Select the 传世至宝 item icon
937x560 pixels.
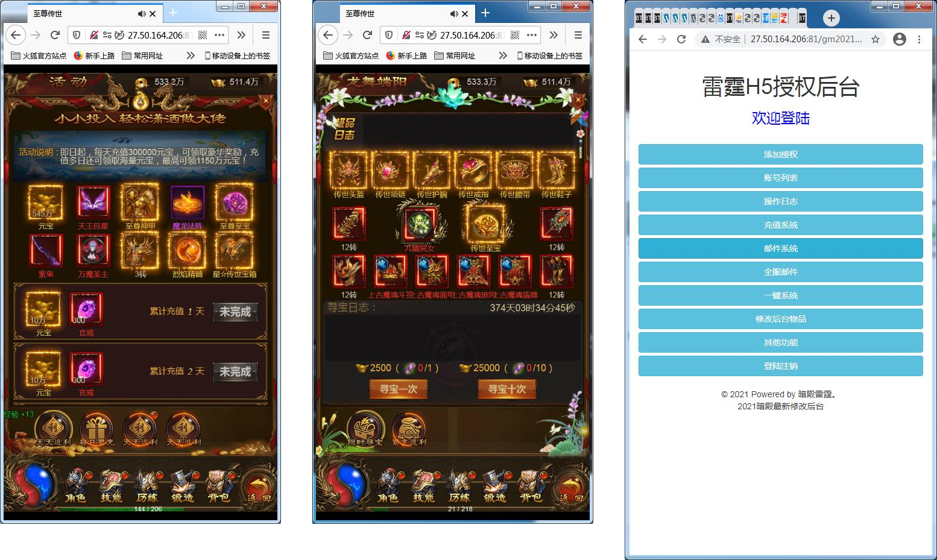click(485, 225)
